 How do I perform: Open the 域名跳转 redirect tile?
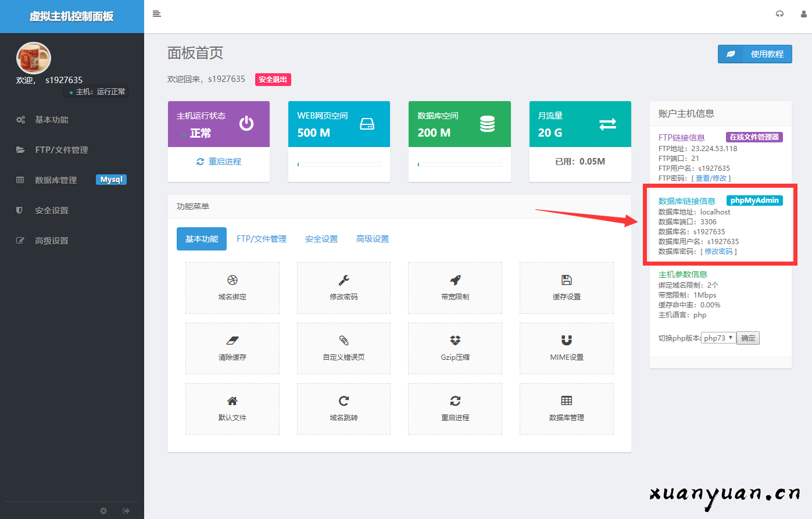coord(344,409)
